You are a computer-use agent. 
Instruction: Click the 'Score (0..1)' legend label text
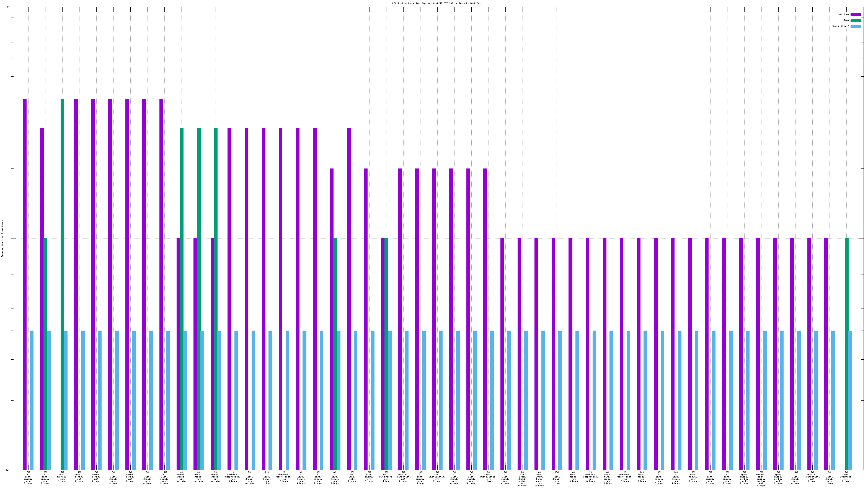coord(840,26)
